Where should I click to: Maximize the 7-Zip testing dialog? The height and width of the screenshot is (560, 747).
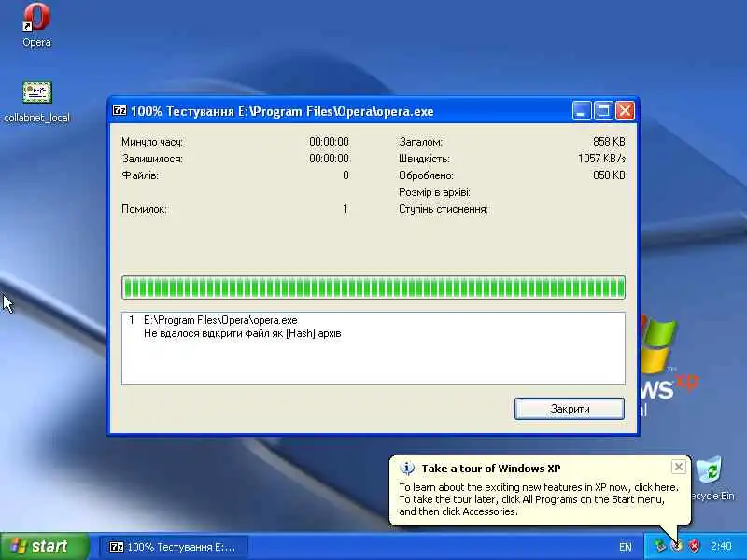point(603,111)
